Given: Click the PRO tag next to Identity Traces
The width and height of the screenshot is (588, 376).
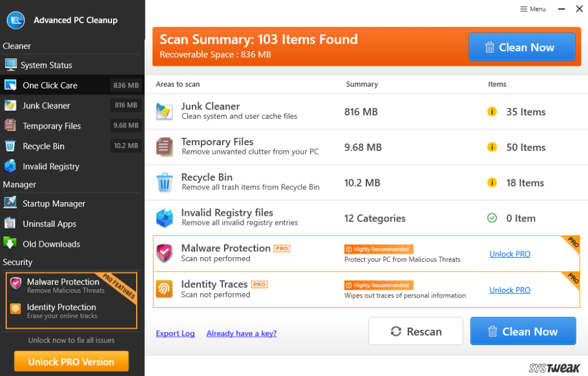Looking at the screenshot, I should pyautogui.click(x=259, y=285).
